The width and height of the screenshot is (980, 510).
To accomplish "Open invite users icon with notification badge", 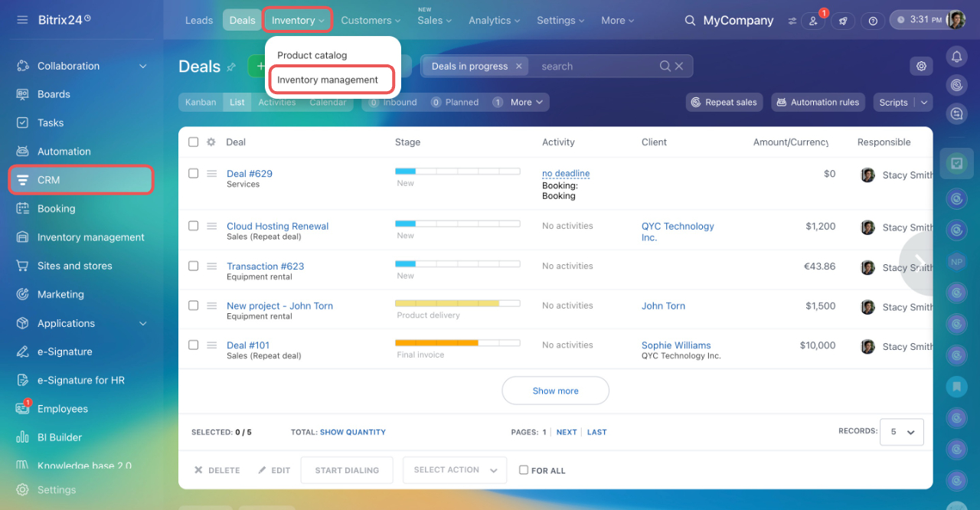I will (813, 21).
